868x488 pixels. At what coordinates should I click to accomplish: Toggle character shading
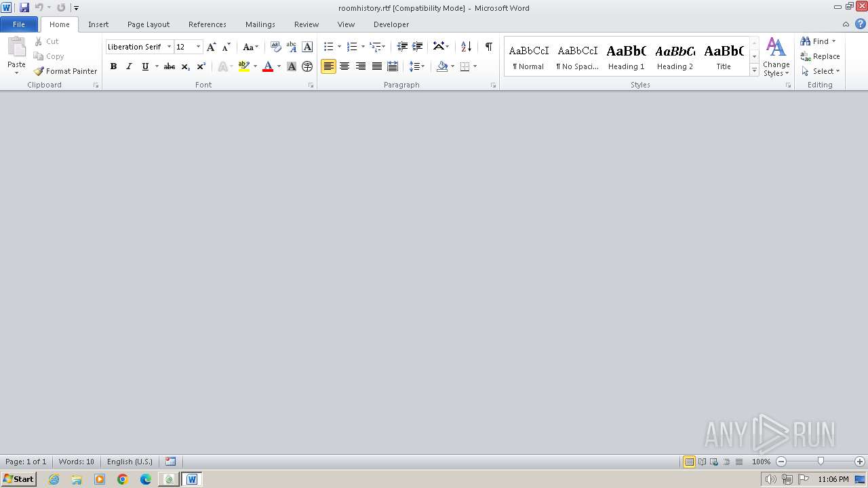tap(292, 66)
